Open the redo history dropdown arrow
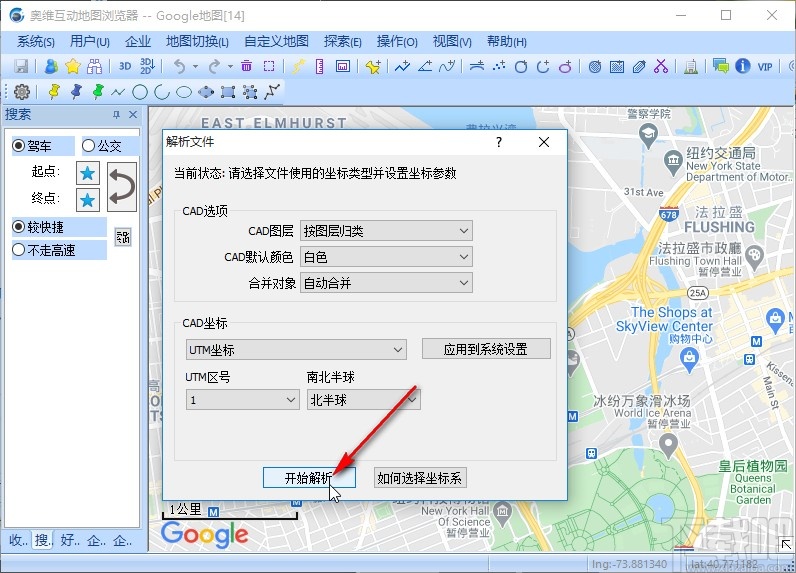 click(230, 66)
